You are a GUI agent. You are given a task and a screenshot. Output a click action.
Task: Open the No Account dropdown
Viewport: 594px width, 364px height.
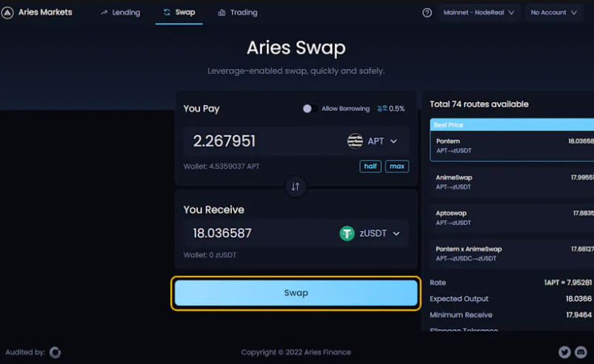click(x=553, y=13)
